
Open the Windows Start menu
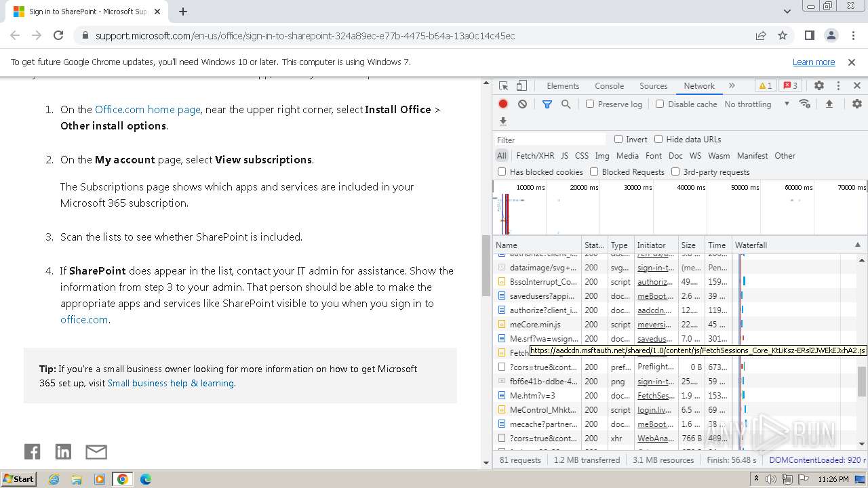[x=18, y=479]
